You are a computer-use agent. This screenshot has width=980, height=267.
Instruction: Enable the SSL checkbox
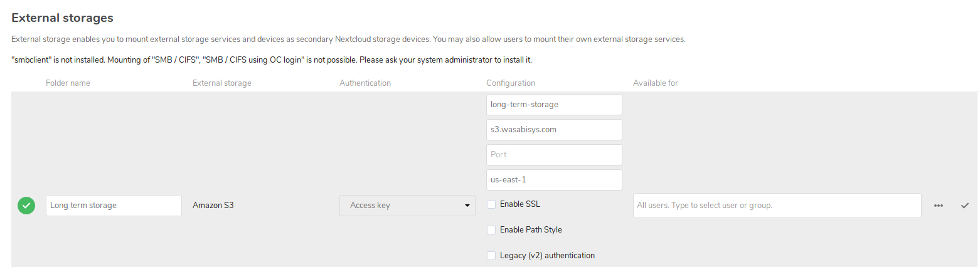[491, 204]
